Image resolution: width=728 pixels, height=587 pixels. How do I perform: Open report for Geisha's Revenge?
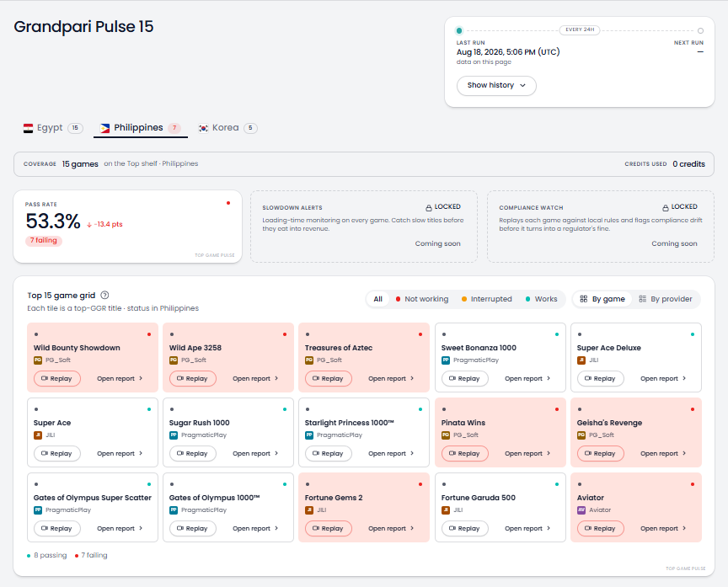[663, 453]
